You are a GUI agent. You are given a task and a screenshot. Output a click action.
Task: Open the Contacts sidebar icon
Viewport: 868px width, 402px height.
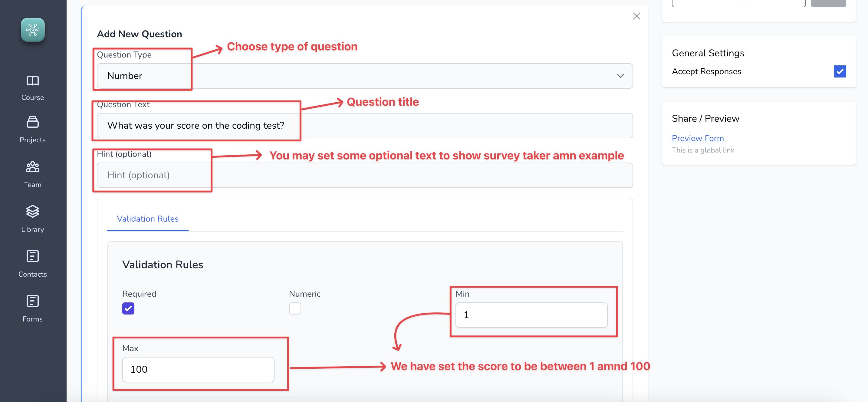[x=33, y=256]
